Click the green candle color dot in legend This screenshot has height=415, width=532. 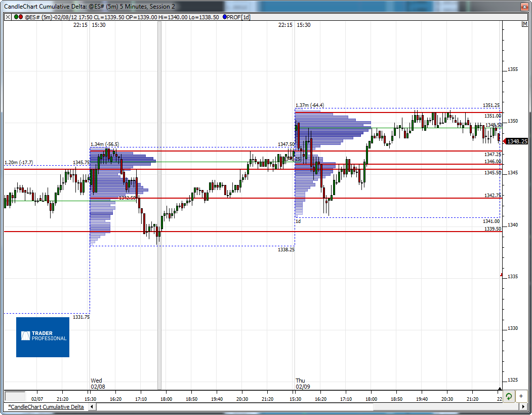point(16,17)
